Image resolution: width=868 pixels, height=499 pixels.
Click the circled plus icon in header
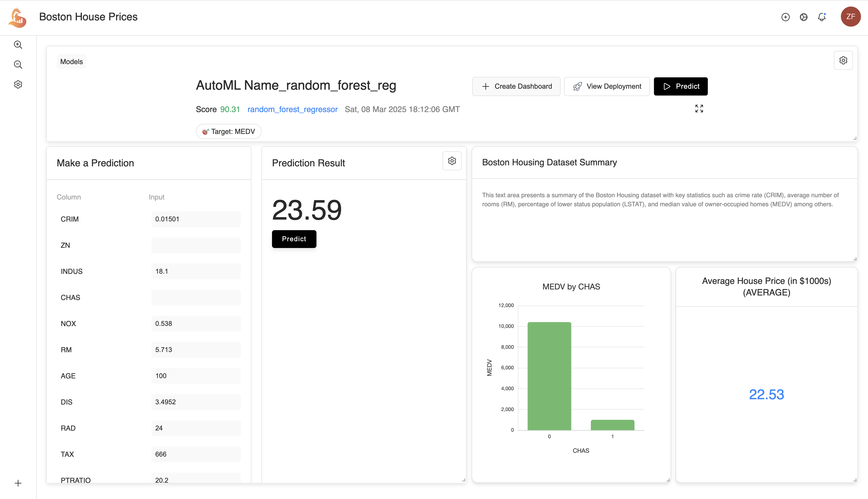(x=785, y=17)
